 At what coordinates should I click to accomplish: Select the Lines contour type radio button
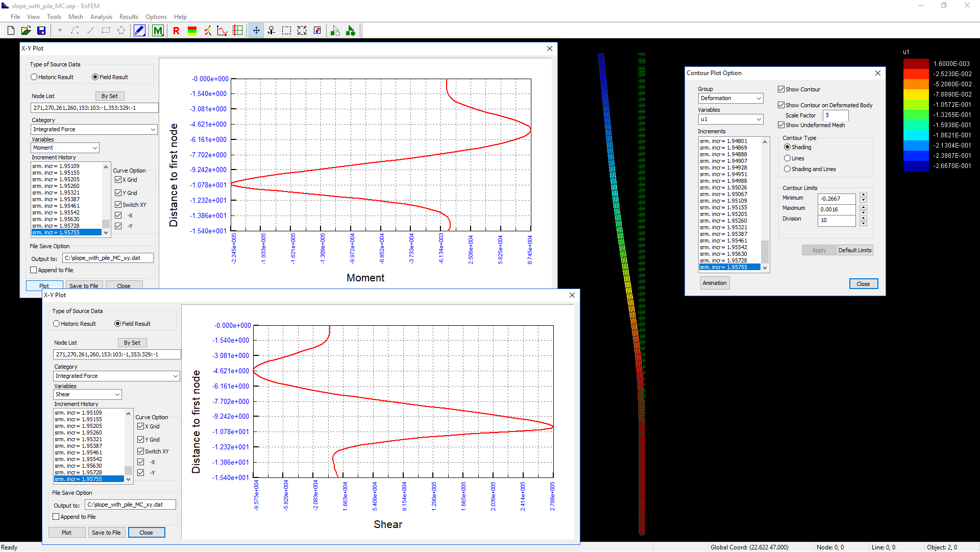tap(787, 158)
